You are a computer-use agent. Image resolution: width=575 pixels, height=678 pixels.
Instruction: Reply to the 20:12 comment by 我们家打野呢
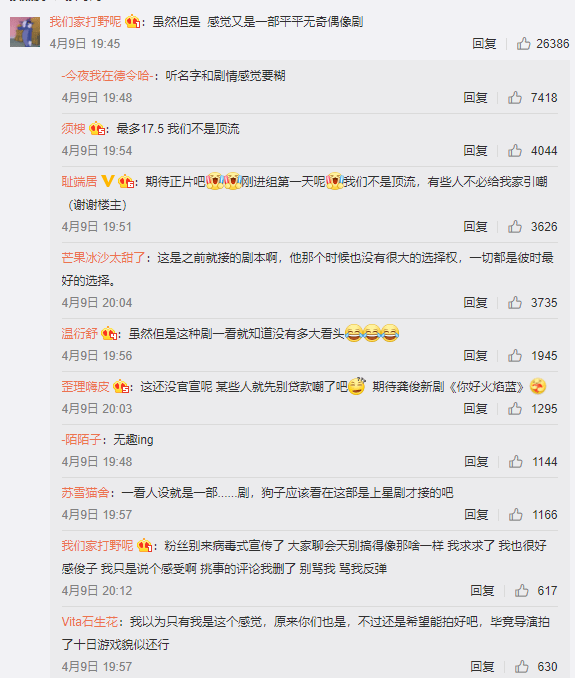pyautogui.click(x=482, y=590)
